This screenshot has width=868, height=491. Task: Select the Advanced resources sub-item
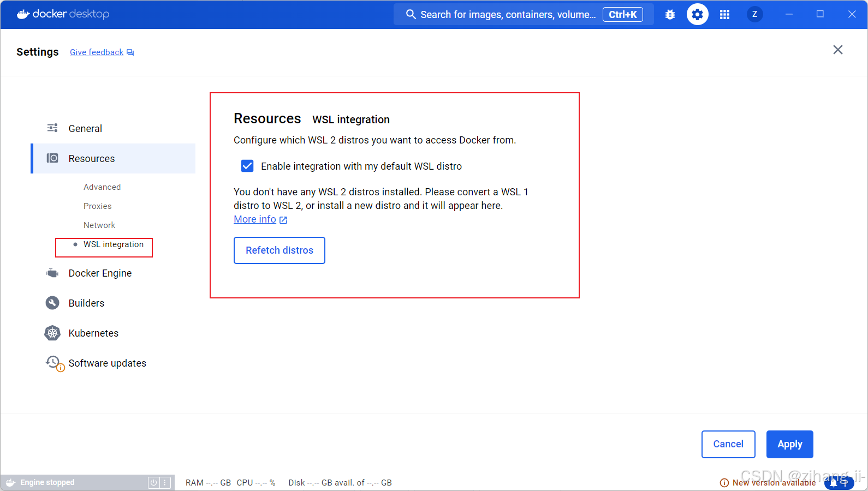pyautogui.click(x=102, y=187)
